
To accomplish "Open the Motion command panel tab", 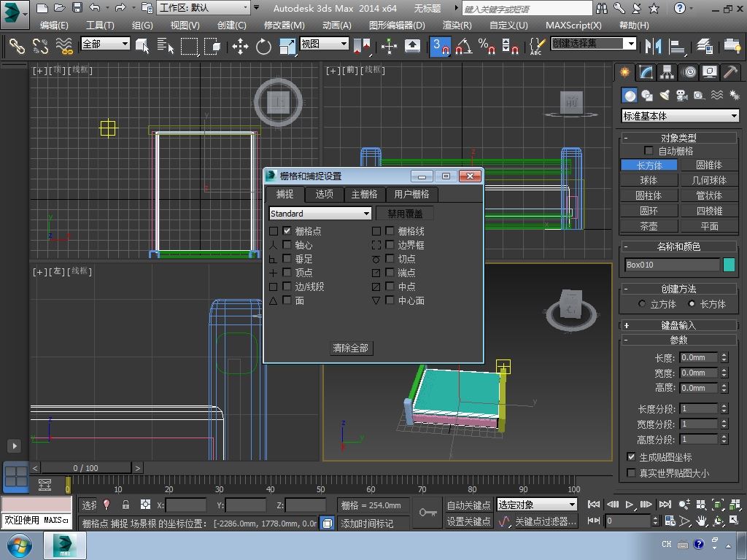I will pos(689,72).
